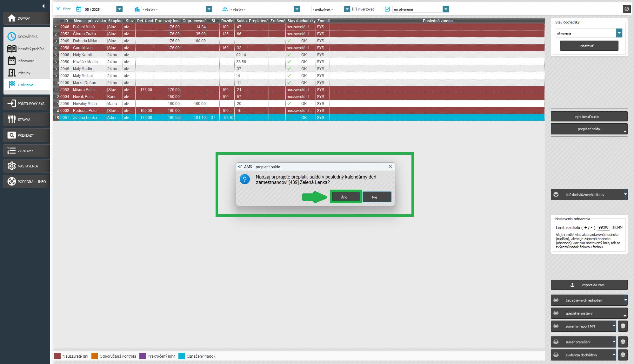This screenshot has height=364, width=634.
Task: Click the gear icon next to evidencia dochádzky
Action: click(623, 355)
